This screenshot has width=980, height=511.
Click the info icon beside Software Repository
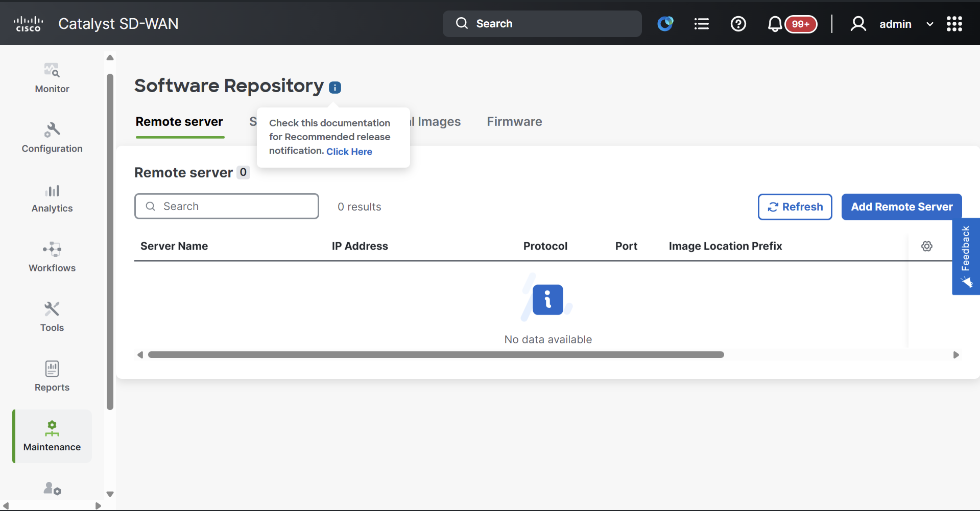click(335, 88)
